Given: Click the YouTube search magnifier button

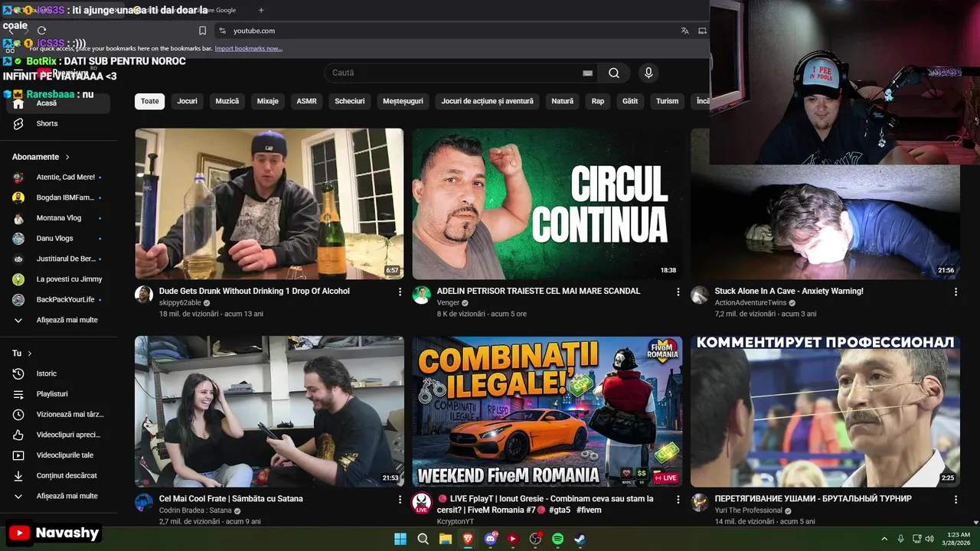Looking at the screenshot, I should pos(614,73).
